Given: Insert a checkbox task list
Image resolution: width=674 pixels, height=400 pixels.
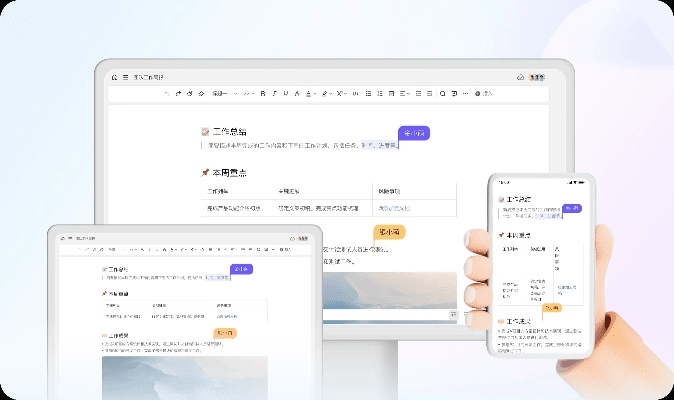Looking at the screenshot, I should tap(391, 93).
